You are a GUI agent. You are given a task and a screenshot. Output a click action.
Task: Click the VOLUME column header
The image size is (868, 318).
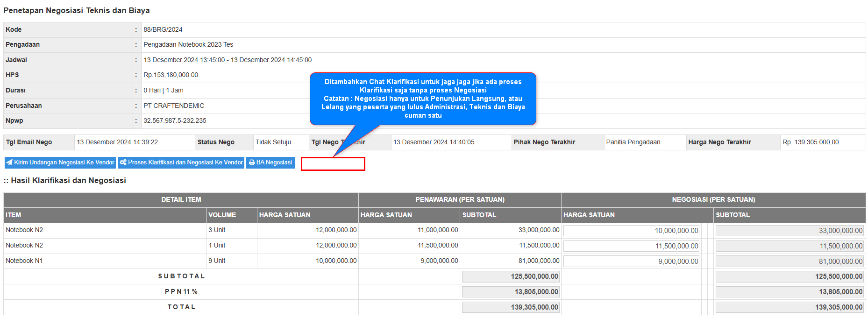pos(222,215)
